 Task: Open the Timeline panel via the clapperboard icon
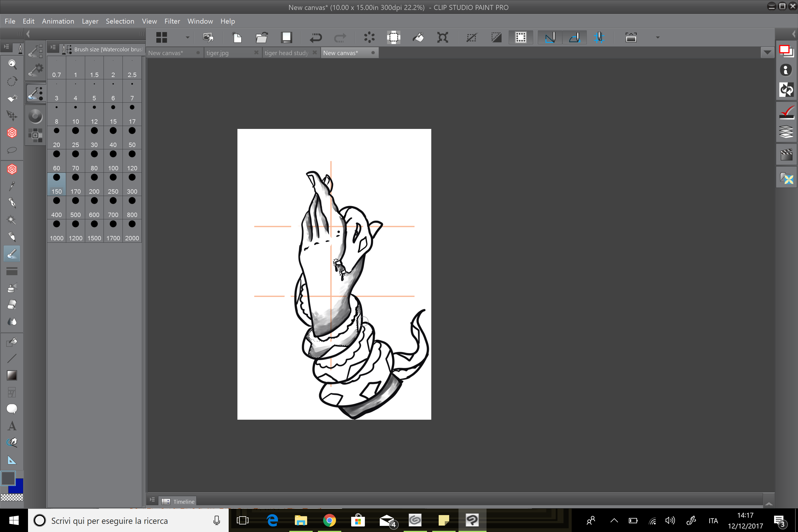coord(786,154)
